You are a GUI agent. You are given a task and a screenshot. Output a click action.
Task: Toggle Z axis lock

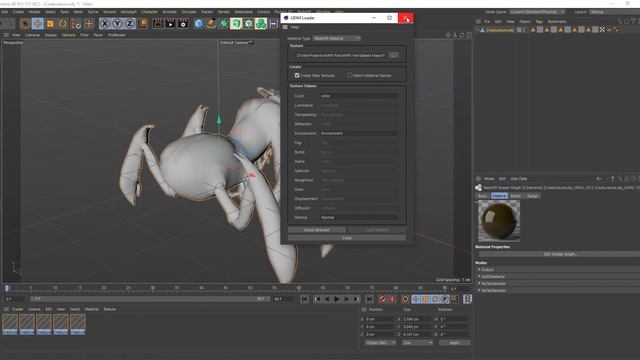coord(130,24)
